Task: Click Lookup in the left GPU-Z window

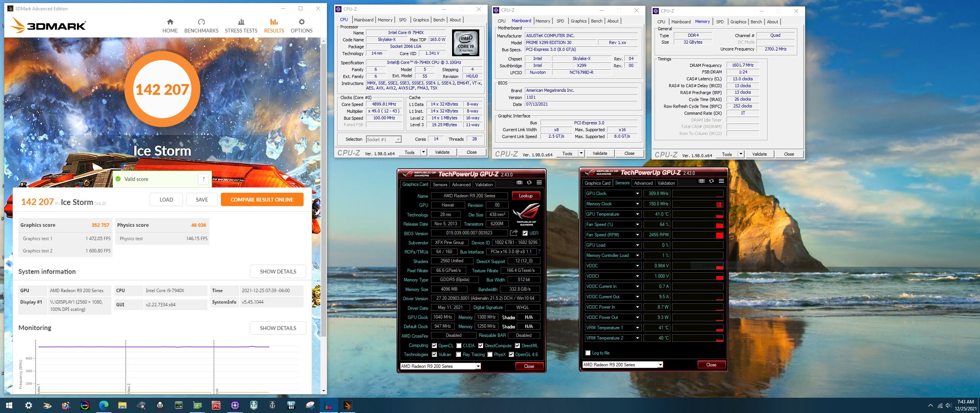Action: [526, 196]
